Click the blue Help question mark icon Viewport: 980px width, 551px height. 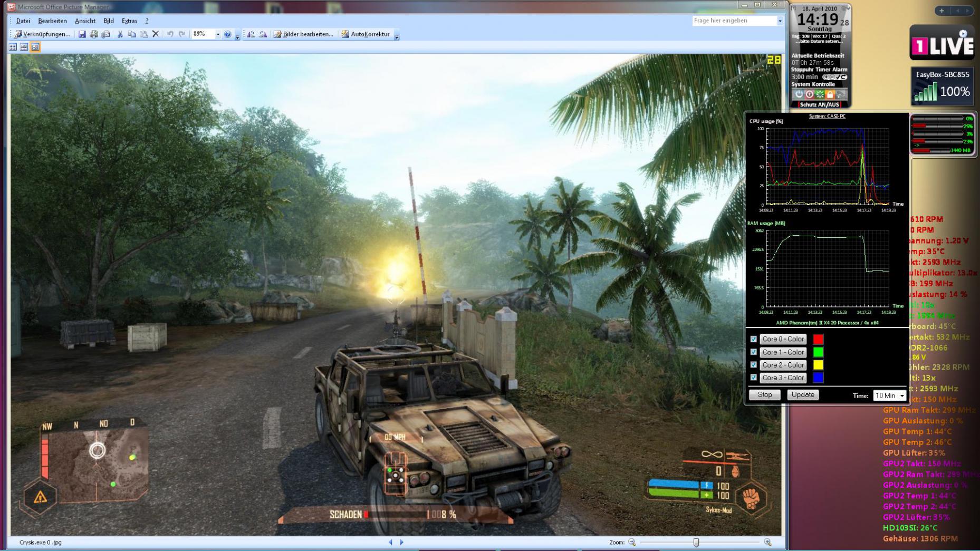coord(228,34)
